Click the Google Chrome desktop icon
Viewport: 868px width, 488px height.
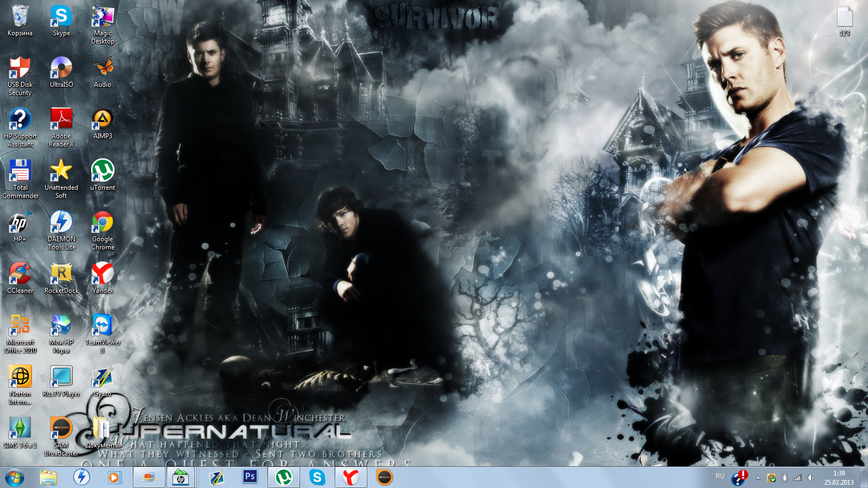(x=103, y=223)
